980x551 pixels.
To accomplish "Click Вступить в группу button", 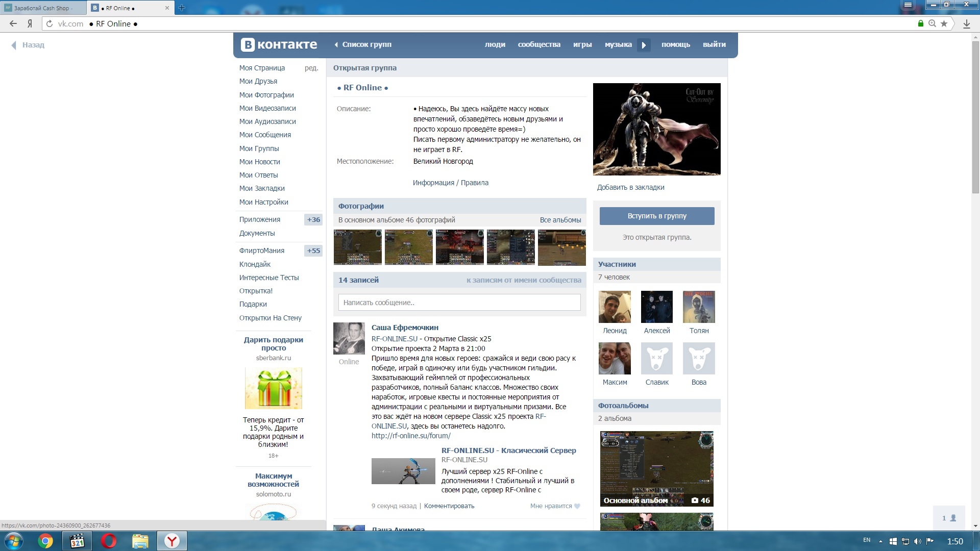I will click(657, 216).
